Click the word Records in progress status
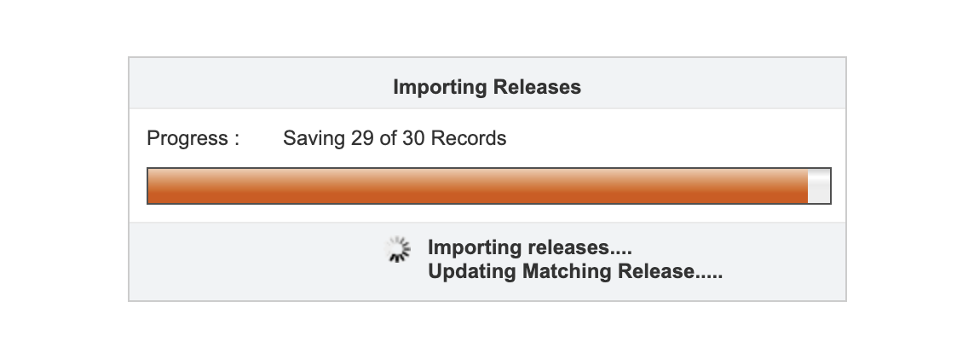This screenshot has width=980, height=348. [x=469, y=137]
